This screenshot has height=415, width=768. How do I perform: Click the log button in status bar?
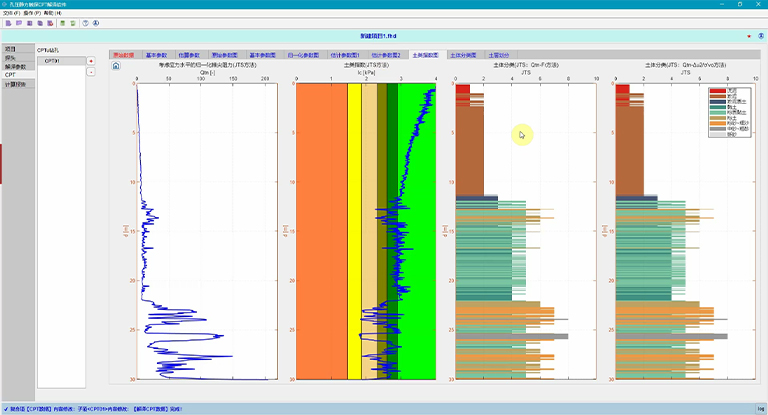pos(759,409)
